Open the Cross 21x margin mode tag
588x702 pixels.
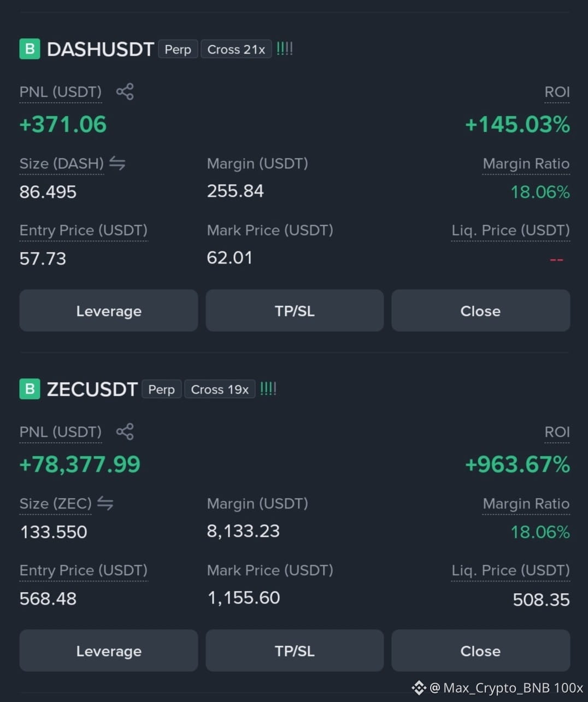[x=236, y=49]
